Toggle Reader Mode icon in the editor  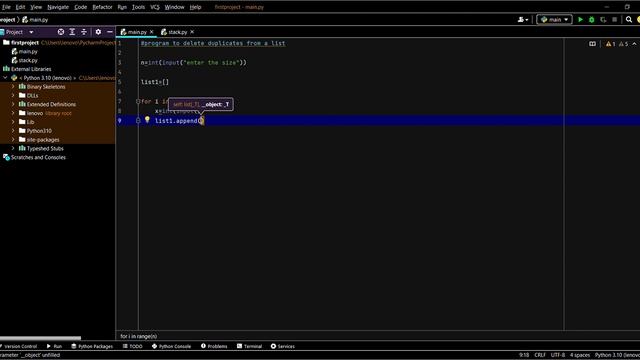pyautogui.click(x=592, y=44)
